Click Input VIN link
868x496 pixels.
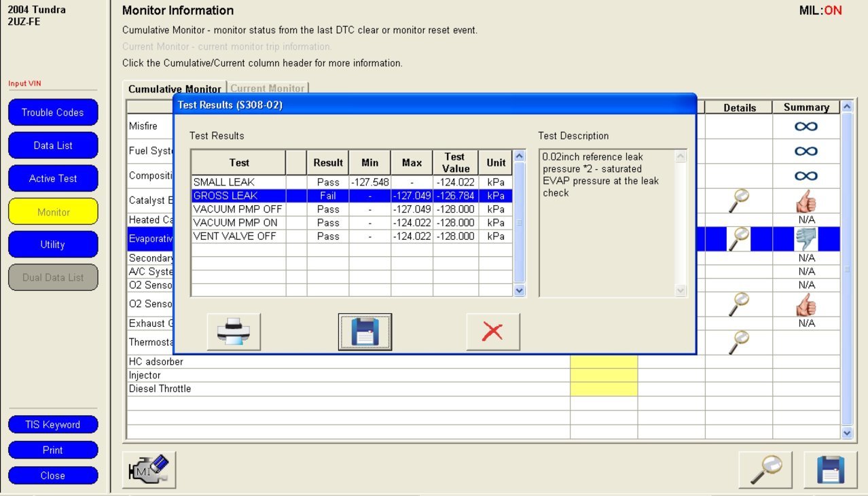[24, 84]
